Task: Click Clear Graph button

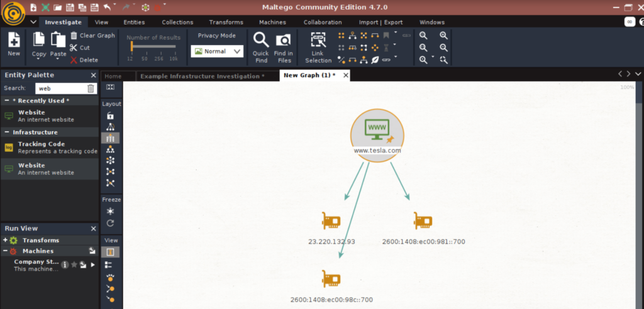Action: (x=92, y=36)
